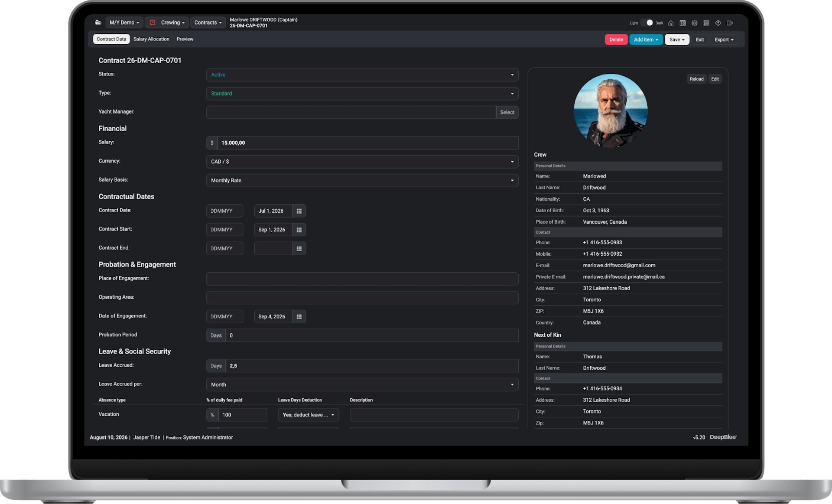Open calendar picker for Contract End
The width and height of the screenshot is (832, 504).
pos(299,249)
